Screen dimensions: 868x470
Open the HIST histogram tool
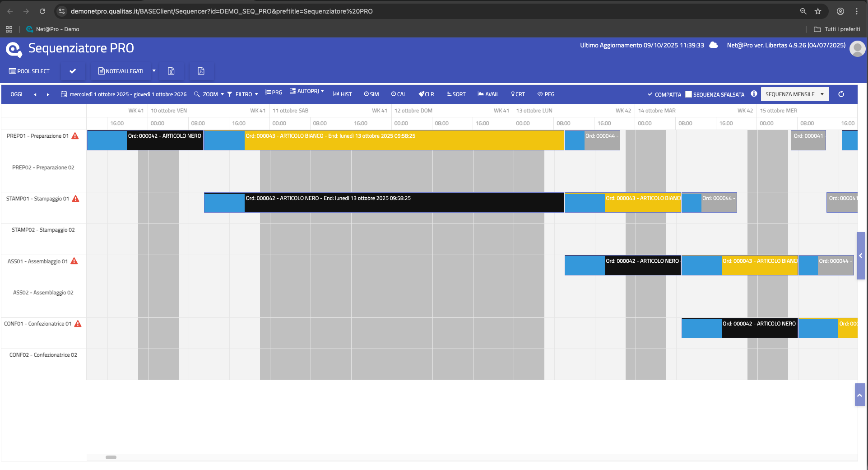[342, 94]
